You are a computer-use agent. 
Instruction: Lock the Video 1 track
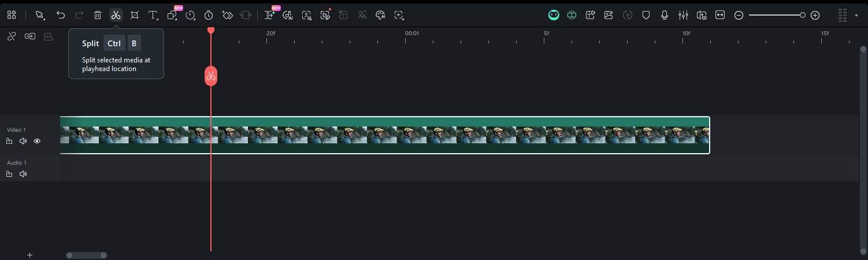(x=9, y=141)
